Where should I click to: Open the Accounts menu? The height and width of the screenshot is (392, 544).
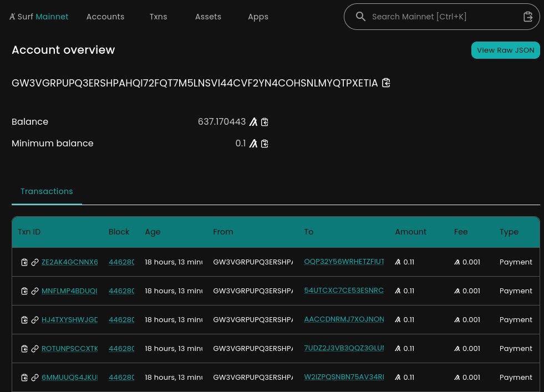tap(105, 17)
